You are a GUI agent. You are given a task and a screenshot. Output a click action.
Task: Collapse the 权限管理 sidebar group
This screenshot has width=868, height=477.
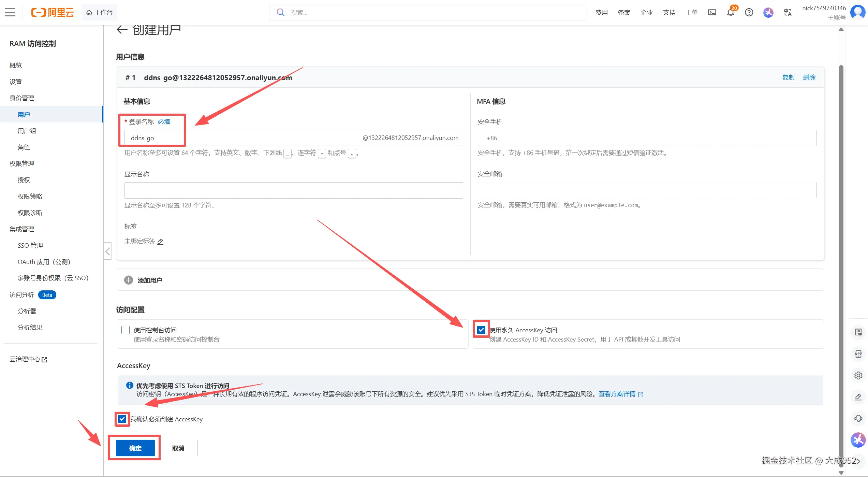[x=22, y=163]
